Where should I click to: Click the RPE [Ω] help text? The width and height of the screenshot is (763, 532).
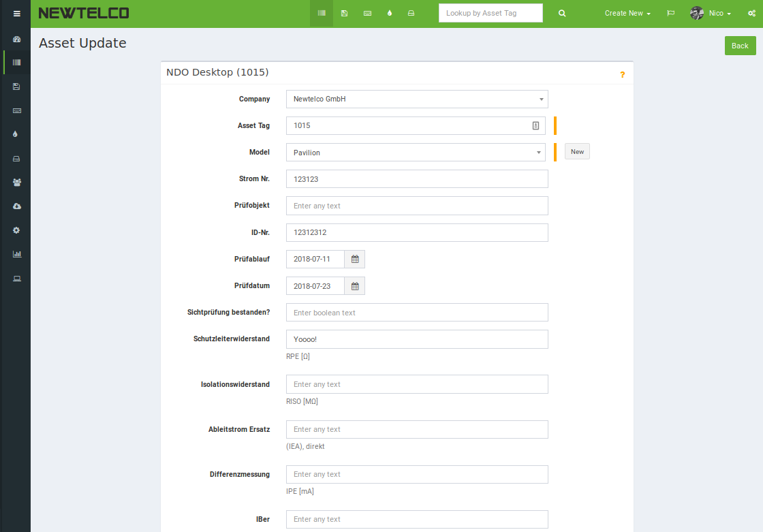(x=298, y=356)
